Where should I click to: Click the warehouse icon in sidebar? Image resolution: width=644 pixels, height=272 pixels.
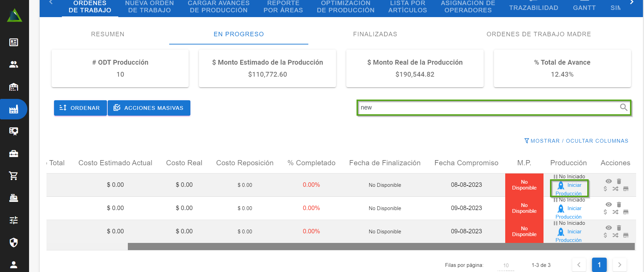(x=14, y=87)
